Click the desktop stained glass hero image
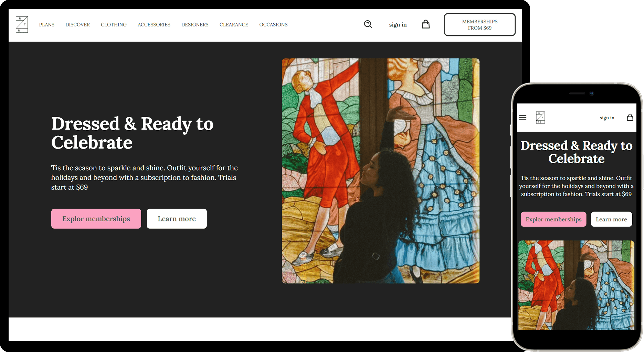644x352 pixels. click(380, 171)
